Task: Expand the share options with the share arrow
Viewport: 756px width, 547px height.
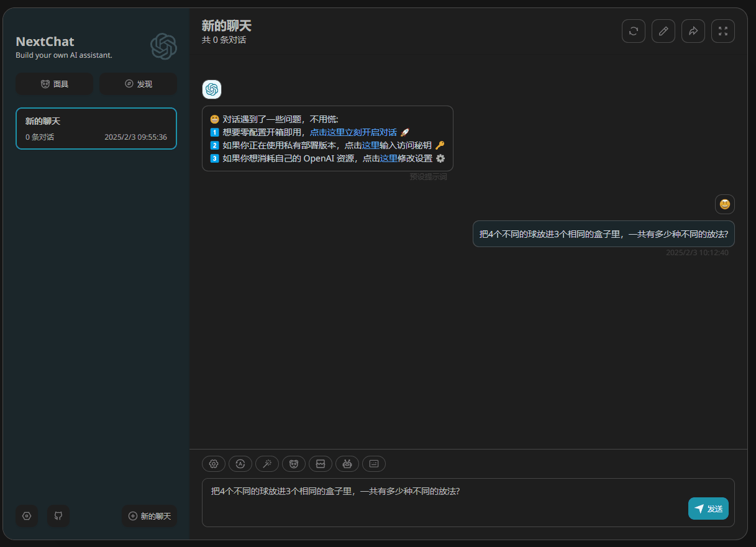Action: (x=693, y=30)
